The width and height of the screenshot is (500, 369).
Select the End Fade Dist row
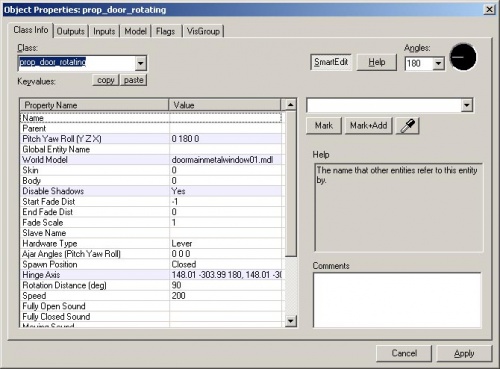[x=151, y=212]
